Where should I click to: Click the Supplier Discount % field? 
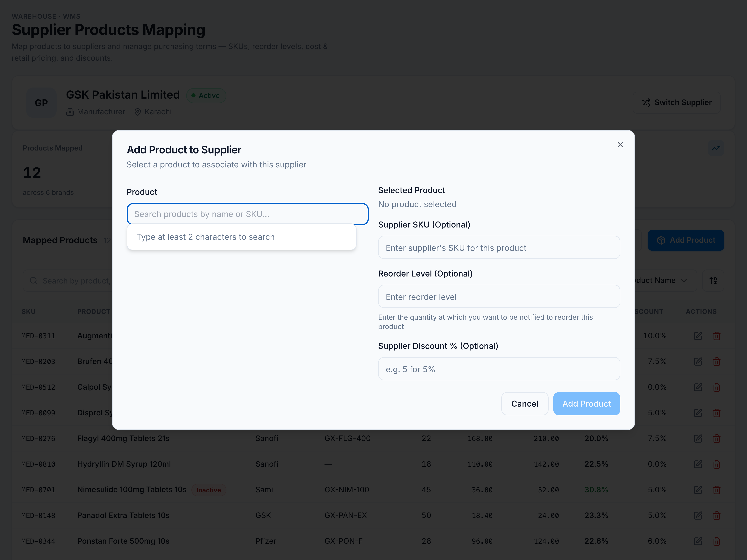(499, 369)
